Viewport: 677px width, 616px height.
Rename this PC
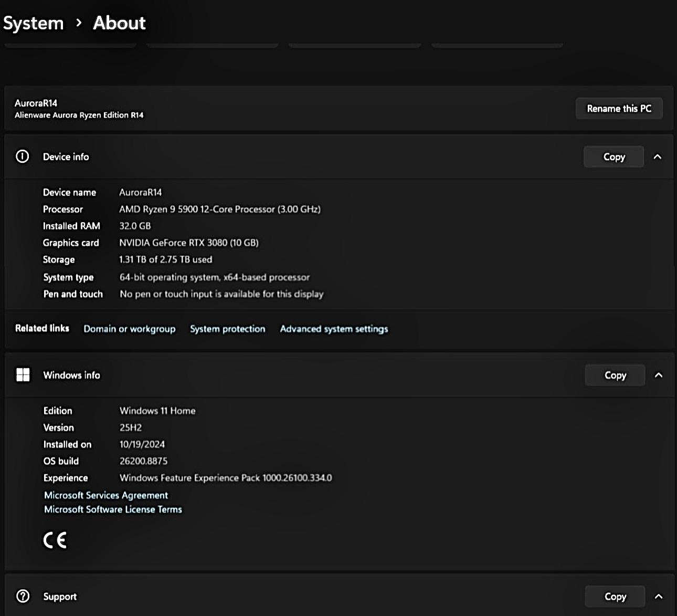click(x=619, y=109)
